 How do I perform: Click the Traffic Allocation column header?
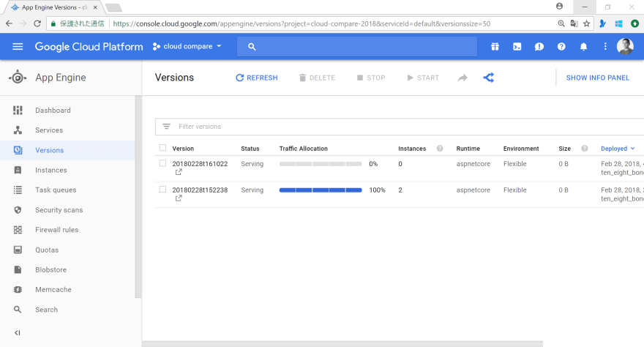click(304, 149)
